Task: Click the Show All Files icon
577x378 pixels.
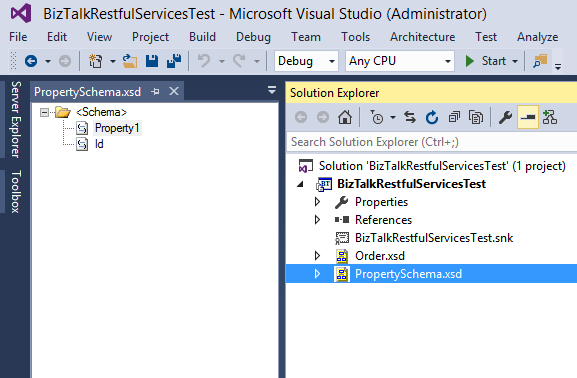Action: click(476, 117)
